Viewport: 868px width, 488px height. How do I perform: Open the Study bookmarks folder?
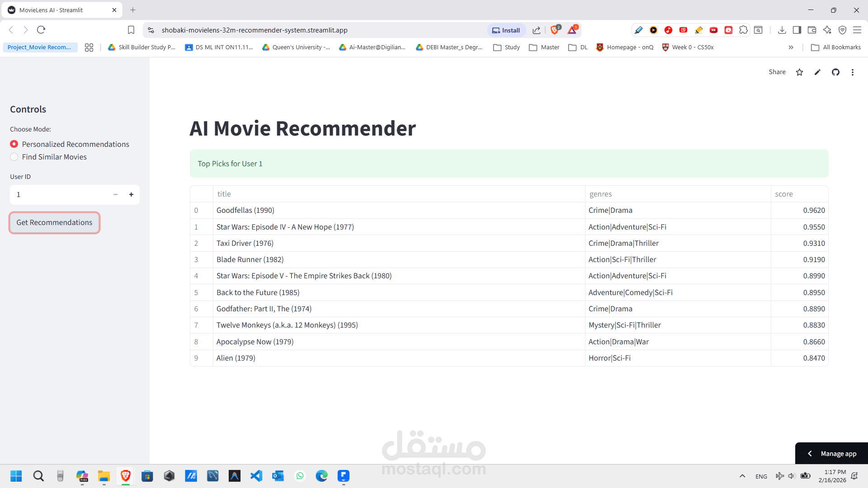click(x=506, y=47)
